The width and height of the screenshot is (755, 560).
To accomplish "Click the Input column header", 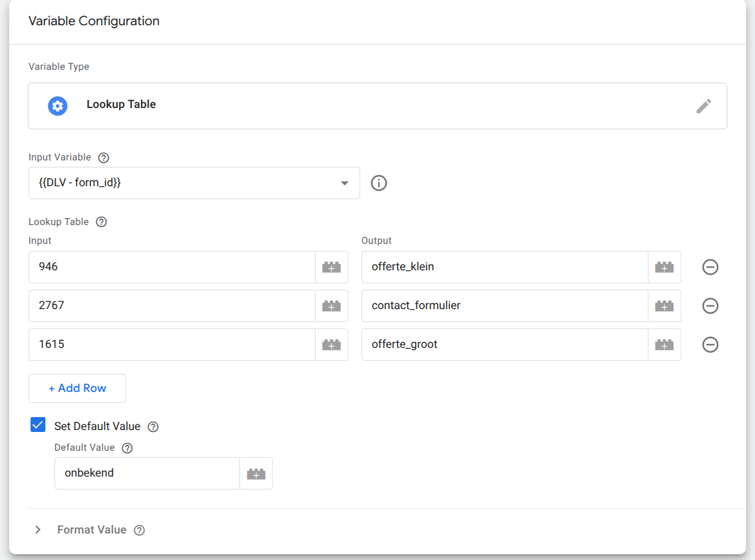I will pos(40,241).
